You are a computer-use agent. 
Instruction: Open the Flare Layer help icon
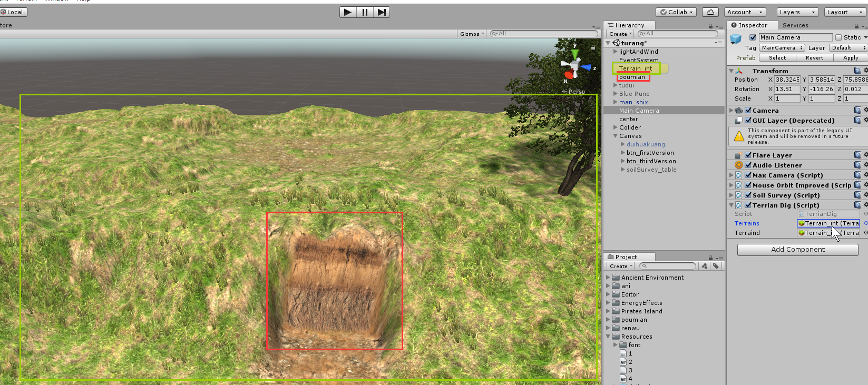[857, 155]
